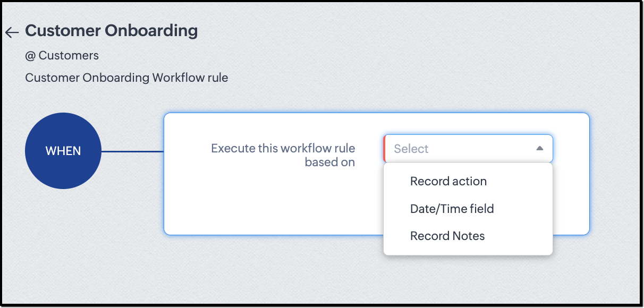Image resolution: width=644 pixels, height=308 pixels.
Task: Click the Customers module label
Action: (69, 55)
